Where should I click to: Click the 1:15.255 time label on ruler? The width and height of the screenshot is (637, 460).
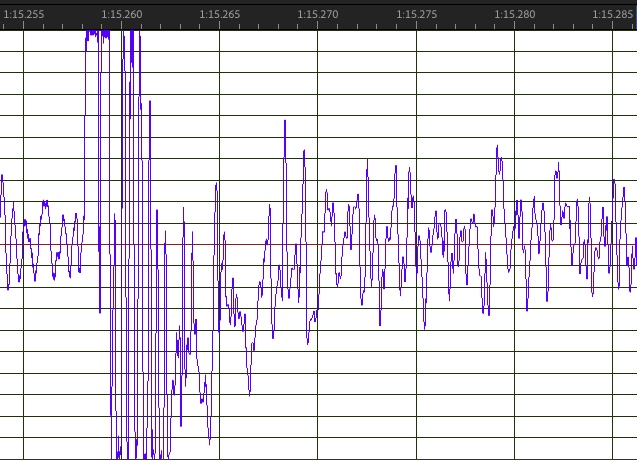(x=23, y=14)
